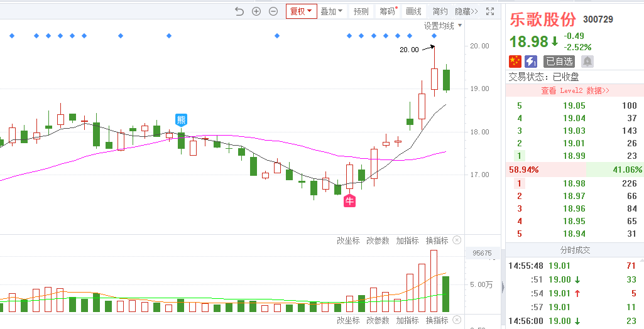Viewport: 644px width, 329px height.
Task: Select the 画线 drawing tools item
Action: (413, 11)
